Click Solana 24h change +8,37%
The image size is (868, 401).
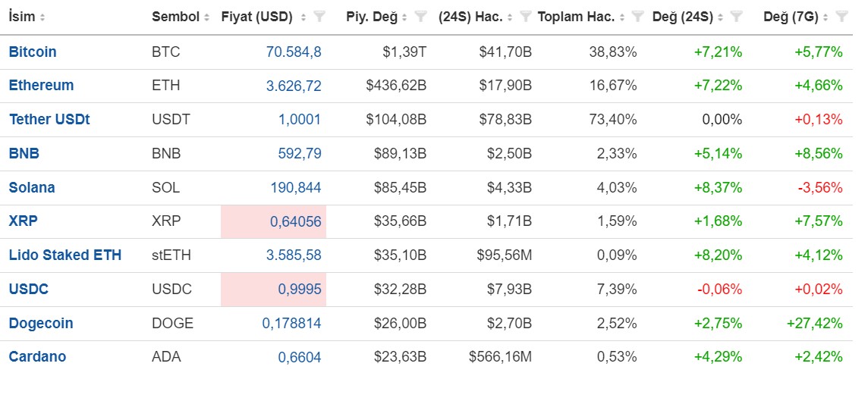coord(718,188)
